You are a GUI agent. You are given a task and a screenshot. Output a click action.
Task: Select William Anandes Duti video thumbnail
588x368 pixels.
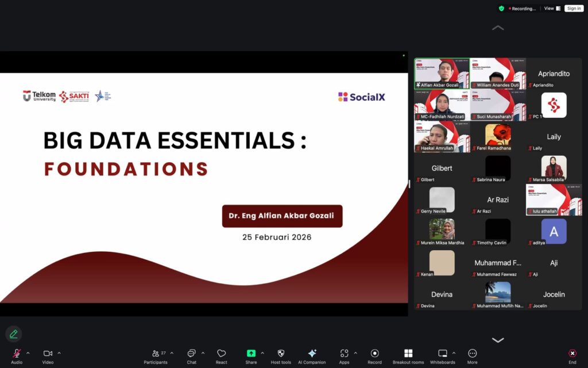click(497, 73)
